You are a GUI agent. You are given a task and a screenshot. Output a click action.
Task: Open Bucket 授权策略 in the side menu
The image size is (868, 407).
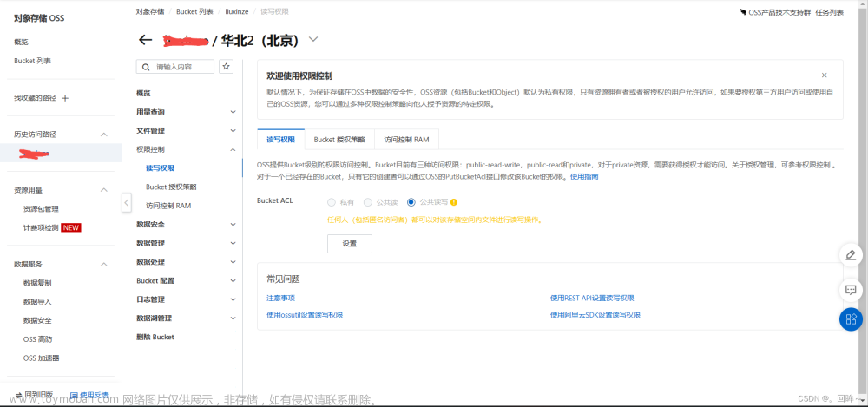tap(172, 187)
